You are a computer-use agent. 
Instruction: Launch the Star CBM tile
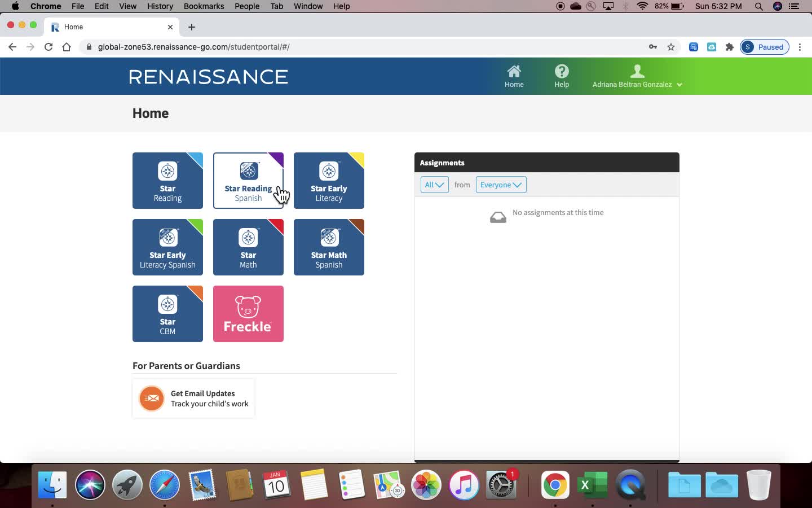tap(167, 314)
